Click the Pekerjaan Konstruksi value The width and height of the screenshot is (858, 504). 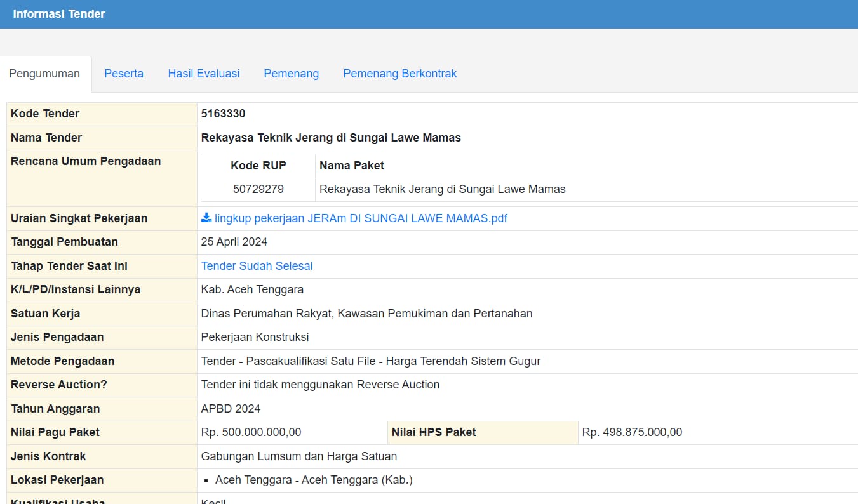click(255, 337)
